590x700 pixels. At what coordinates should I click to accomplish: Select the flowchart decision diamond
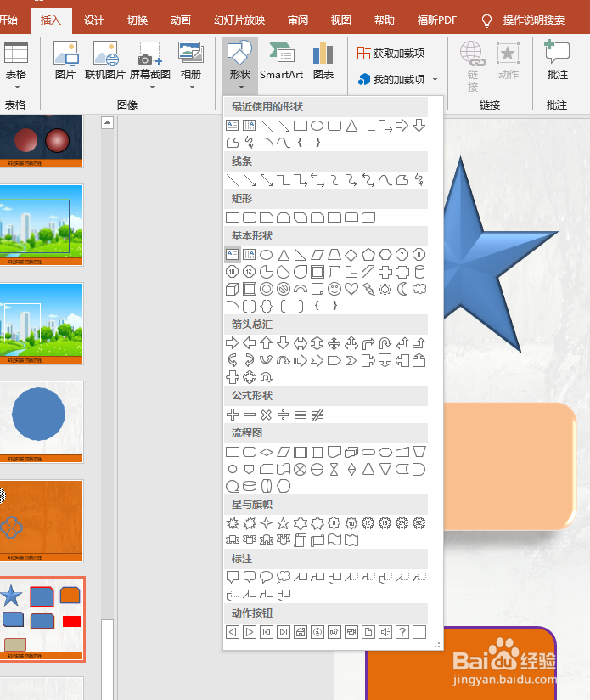point(267,452)
